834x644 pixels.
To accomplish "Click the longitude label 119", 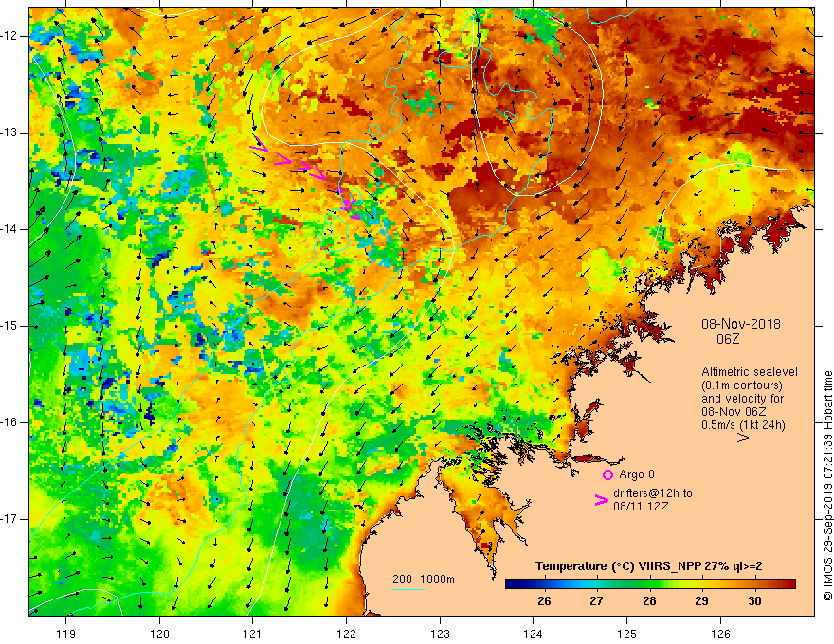I will (x=66, y=634).
